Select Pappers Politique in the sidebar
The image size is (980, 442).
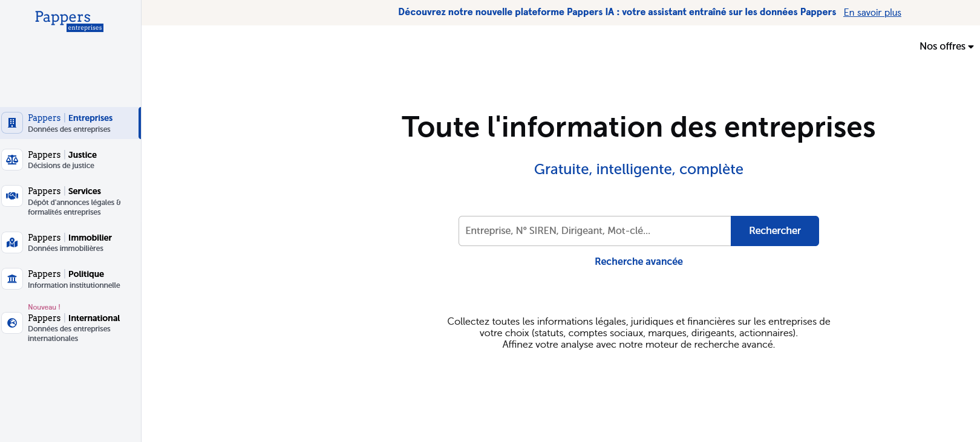tap(70, 279)
